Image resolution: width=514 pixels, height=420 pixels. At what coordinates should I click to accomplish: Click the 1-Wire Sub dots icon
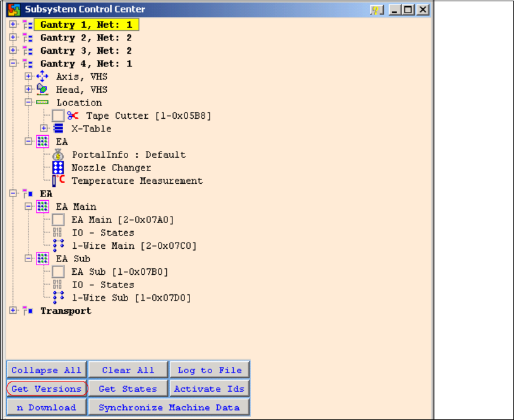click(58, 297)
